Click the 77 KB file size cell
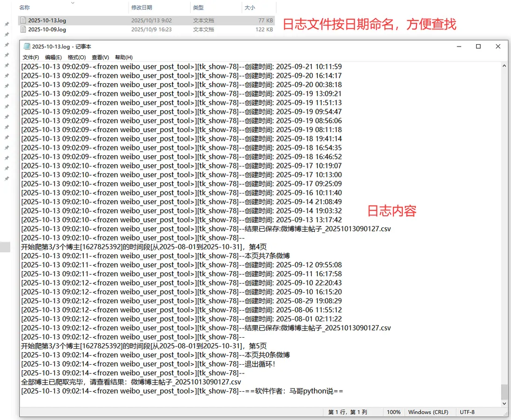The image size is (511, 420). coord(266,20)
